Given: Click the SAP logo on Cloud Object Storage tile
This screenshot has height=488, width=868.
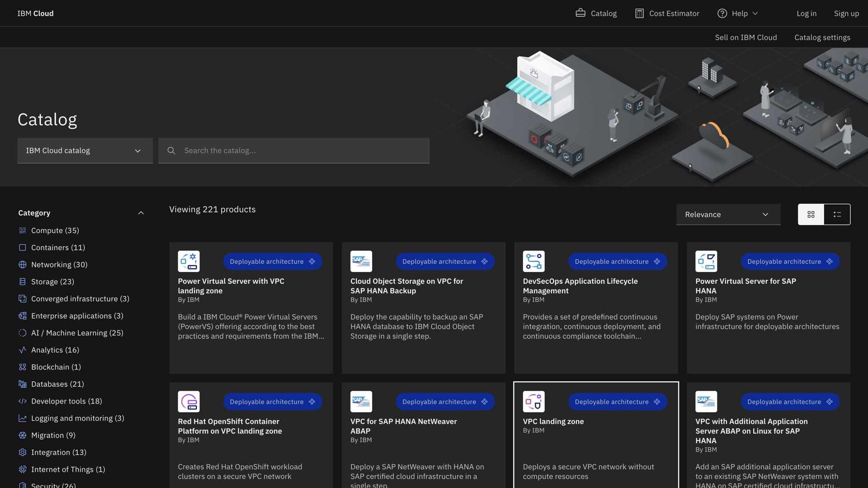Looking at the screenshot, I should [x=361, y=261].
